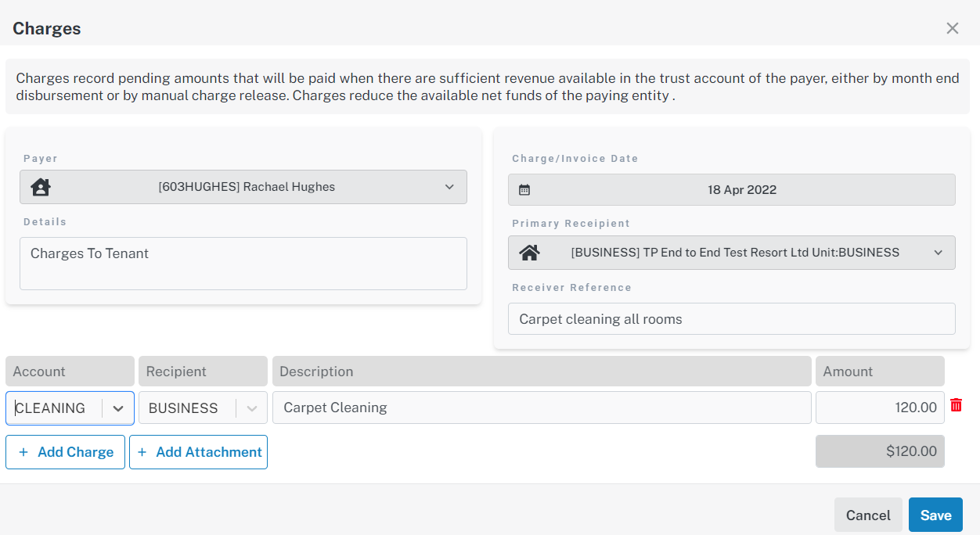Expand the Payer dropdown chevron
Screen dimensions: 980x535
[449, 187]
